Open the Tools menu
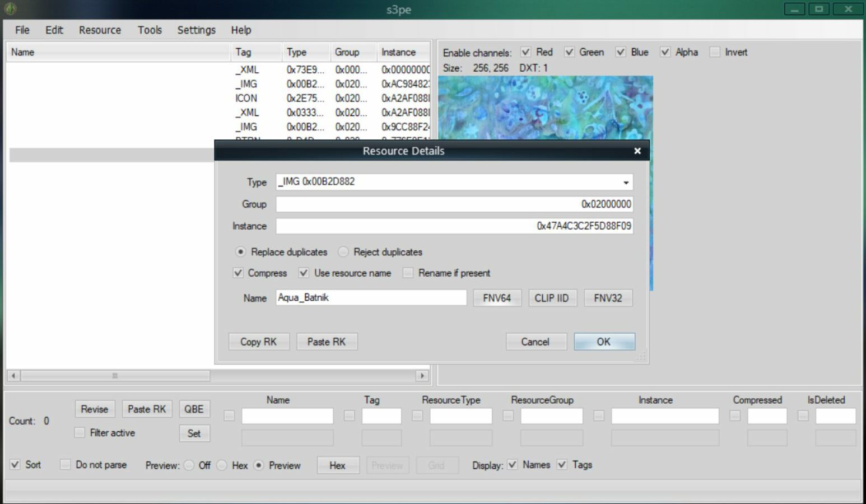The image size is (866, 504). [x=150, y=30]
